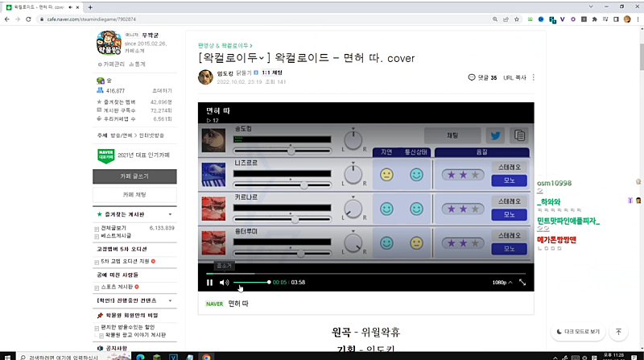
Task: Open the Chrome side panel icon
Action: coord(616,19)
